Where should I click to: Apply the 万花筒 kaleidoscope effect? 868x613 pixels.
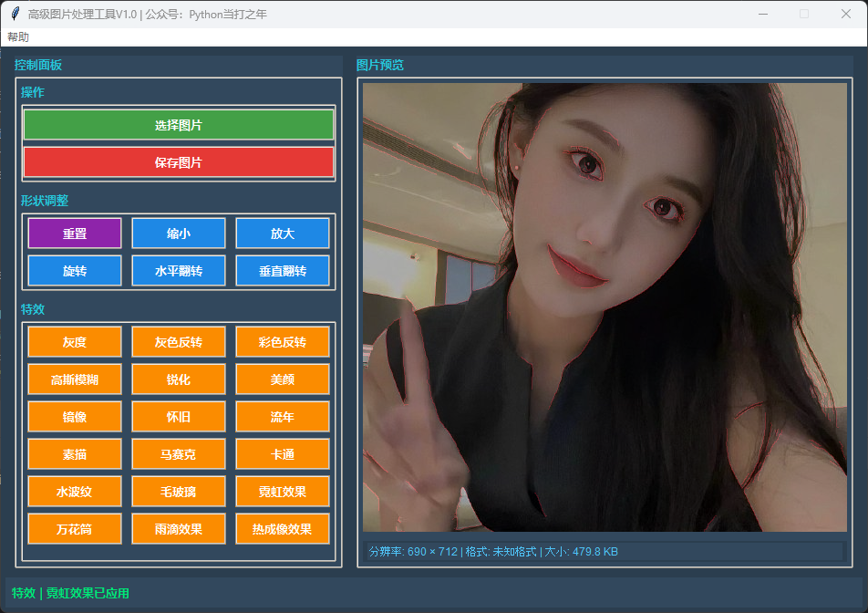coord(75,529)
